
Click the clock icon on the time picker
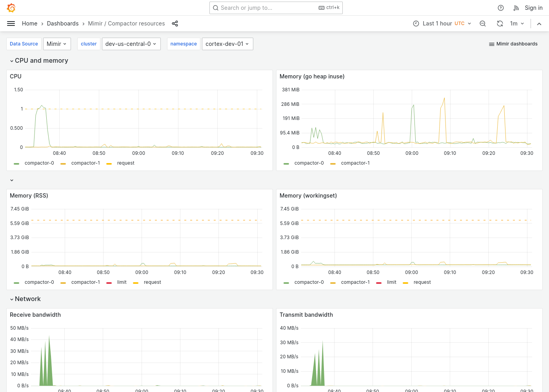click(416, 23)
